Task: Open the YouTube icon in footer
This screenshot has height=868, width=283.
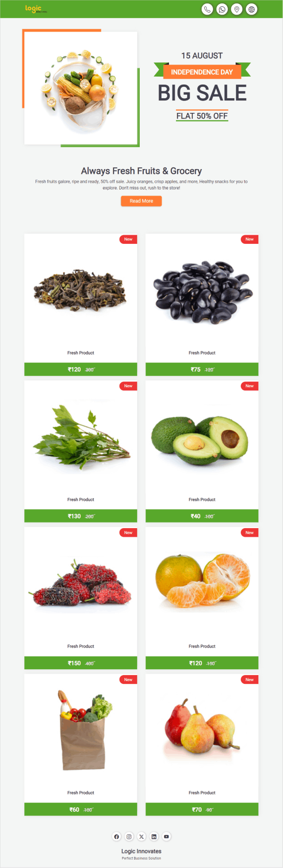Action: (166, 837)
